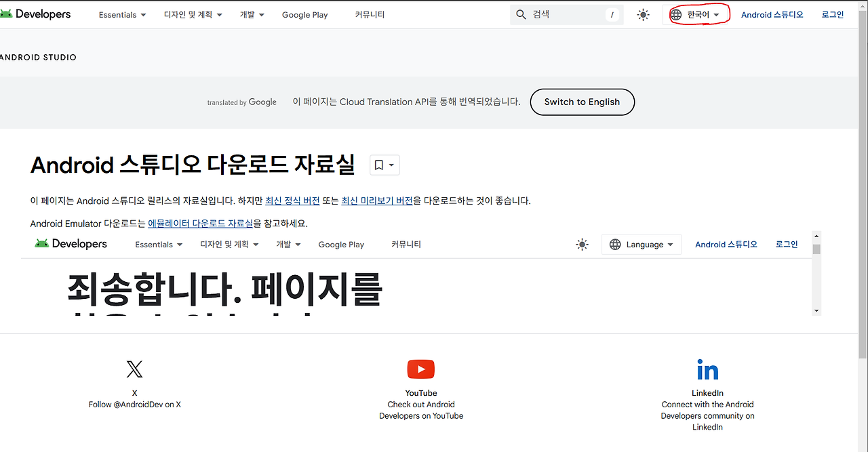Click the slash shortcut key in search box
Screen dimensions: 868x452
(612, 15)
